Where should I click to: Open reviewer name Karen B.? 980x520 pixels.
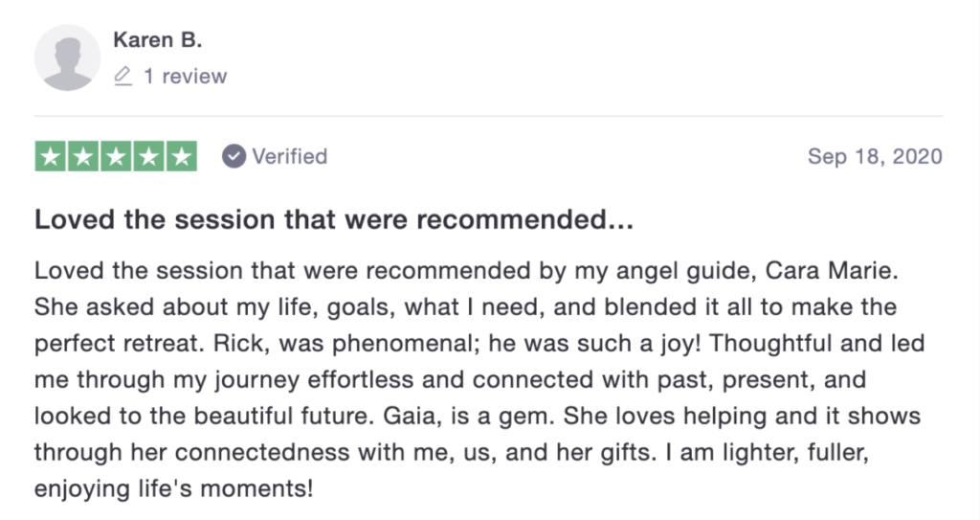[157, 39]
